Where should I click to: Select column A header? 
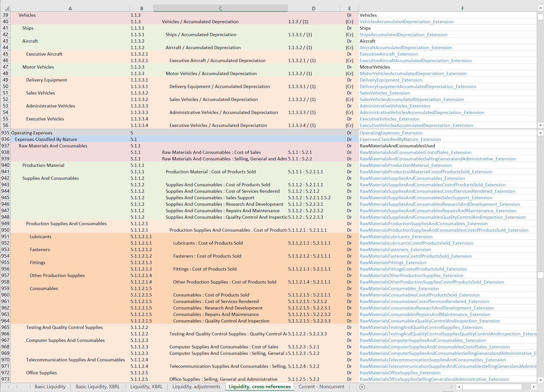point(70,8)
